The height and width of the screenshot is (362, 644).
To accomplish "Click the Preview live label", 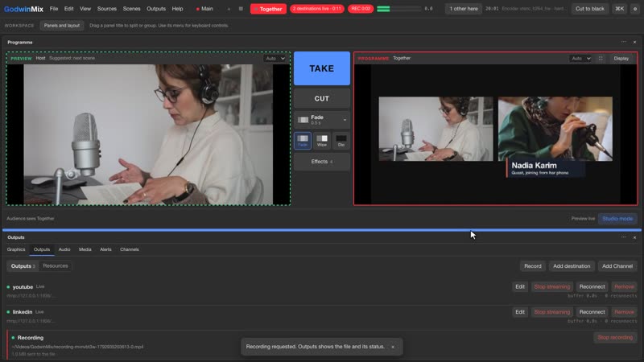I will [x=583, y=218].
